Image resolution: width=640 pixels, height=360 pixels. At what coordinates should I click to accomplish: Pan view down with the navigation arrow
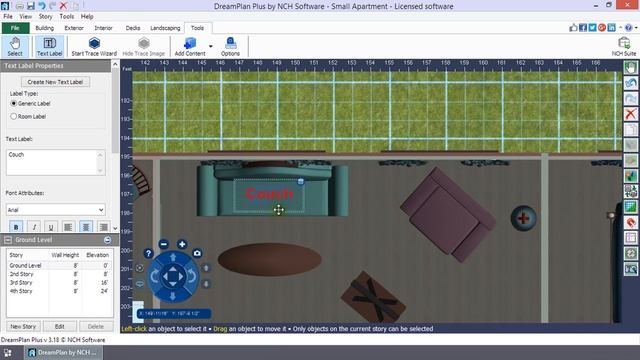(x=173, y=296)
